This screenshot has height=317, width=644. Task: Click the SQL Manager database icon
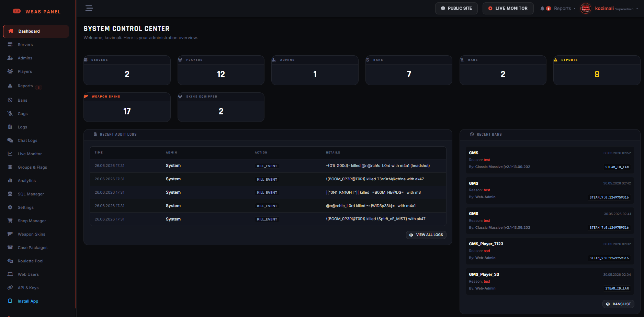click(10, 194)
